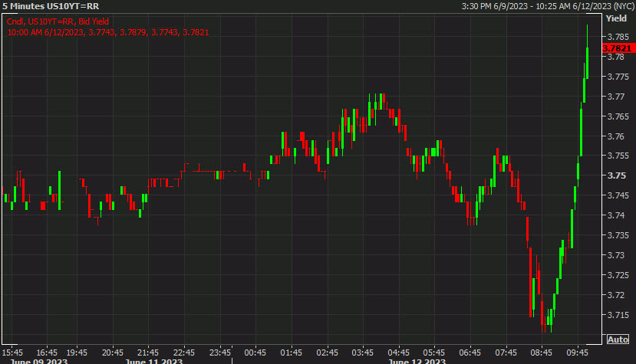The height and width of the screenshot is (364, 636).
Task: Click the Auto scale button
Action: 618,339
